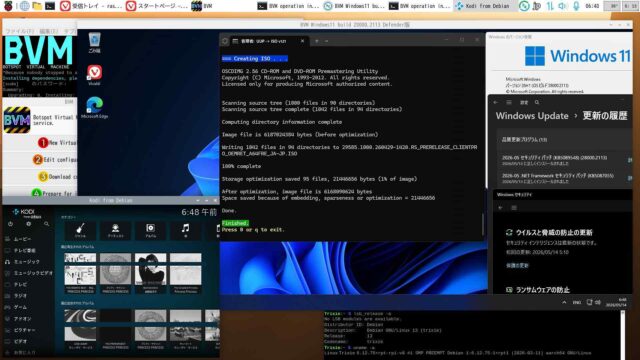Select アドオン in the Kodi sidebar
The width and height of the screenshot is (640, 360).
[28, 319]
